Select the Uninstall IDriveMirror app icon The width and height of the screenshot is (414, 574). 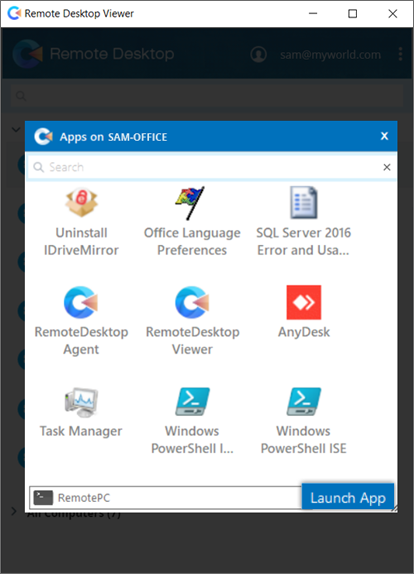(81, 202)
